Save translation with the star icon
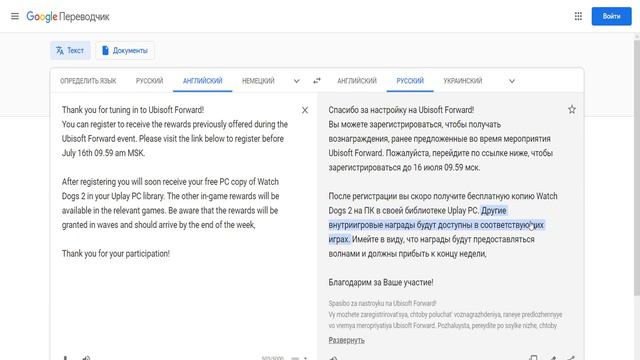Image resolution: width=640 pixels, height=360 pixels. [572, 109]
